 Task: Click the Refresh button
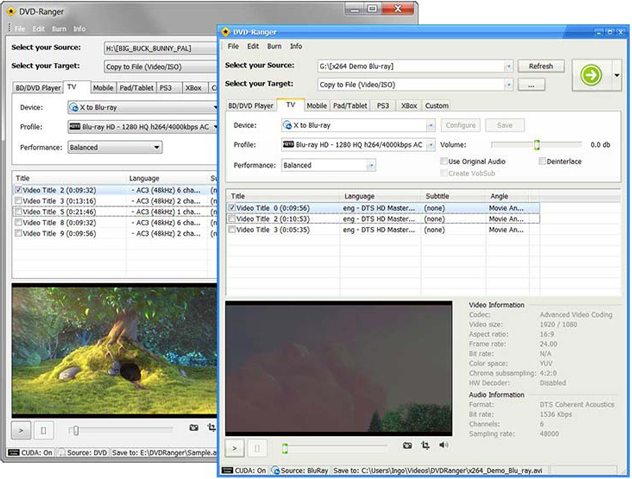541,66
